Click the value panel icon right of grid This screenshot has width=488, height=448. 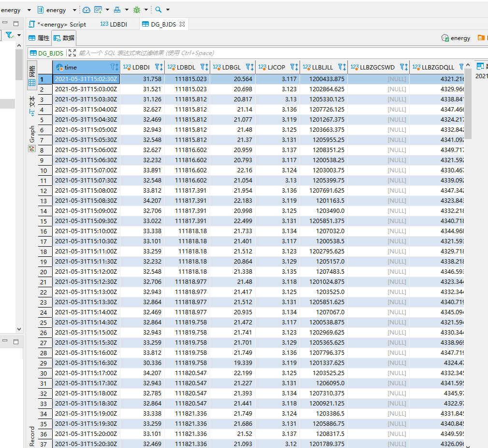coord(480,66)
